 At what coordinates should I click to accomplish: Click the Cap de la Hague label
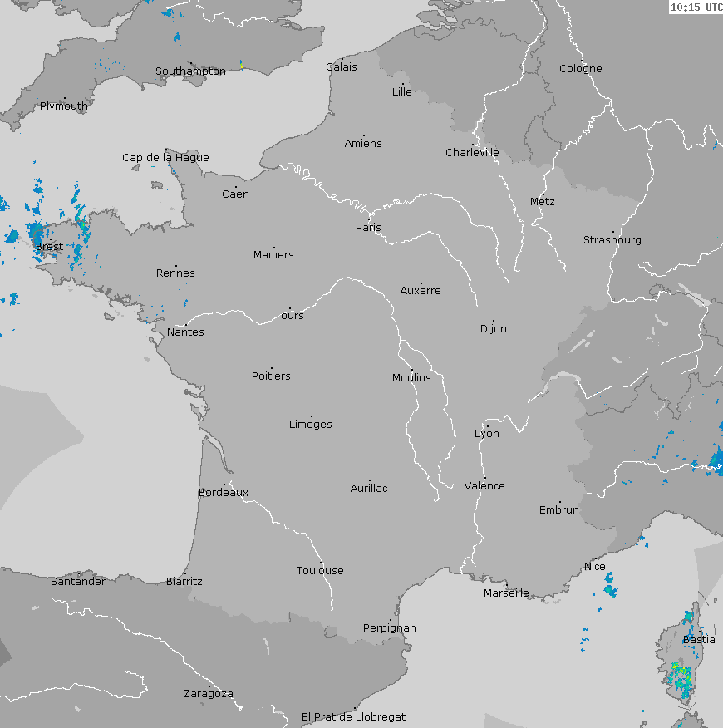[x=165, y=158]
